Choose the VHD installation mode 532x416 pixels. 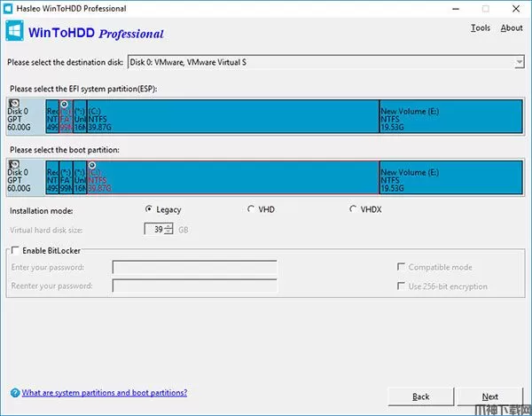[251, 210]
